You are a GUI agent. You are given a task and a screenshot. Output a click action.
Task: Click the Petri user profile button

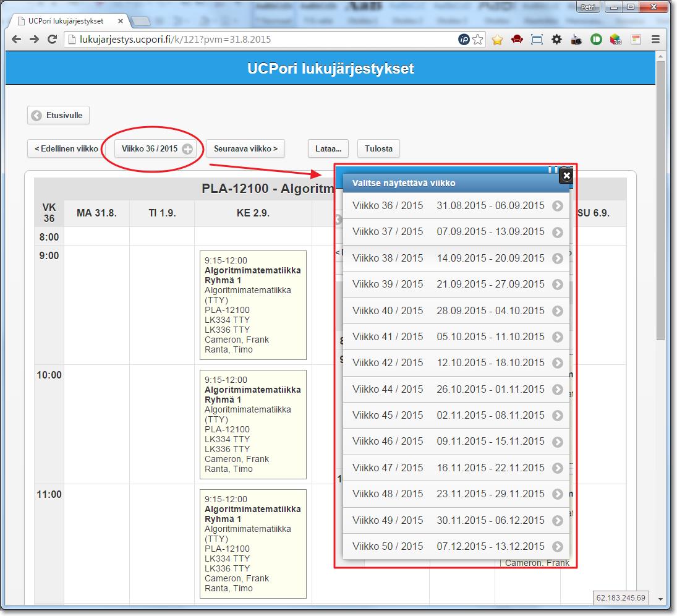click(588, 7)
